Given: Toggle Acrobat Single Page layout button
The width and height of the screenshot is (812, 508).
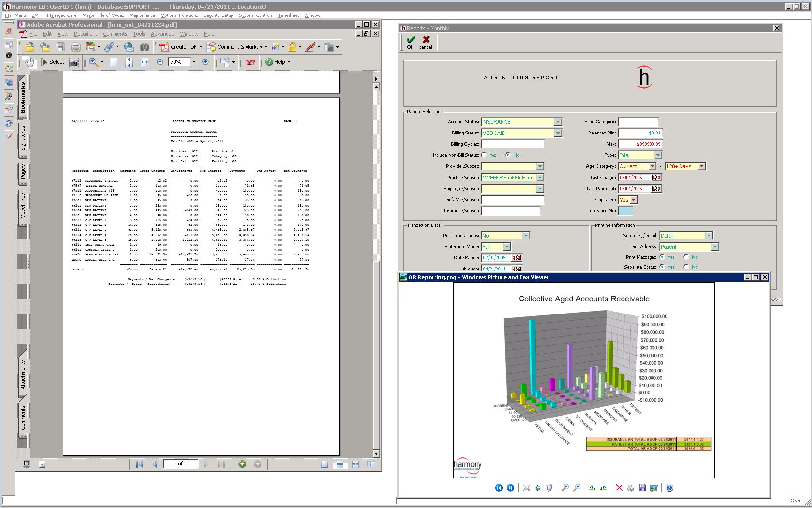Looking at the screenshot, I should pyautogui.click(x=324, y=464).
